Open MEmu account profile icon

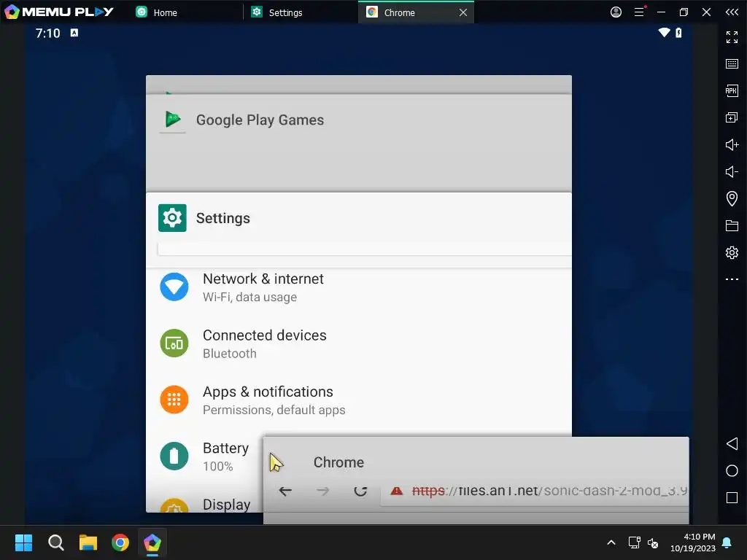[616, 12]
